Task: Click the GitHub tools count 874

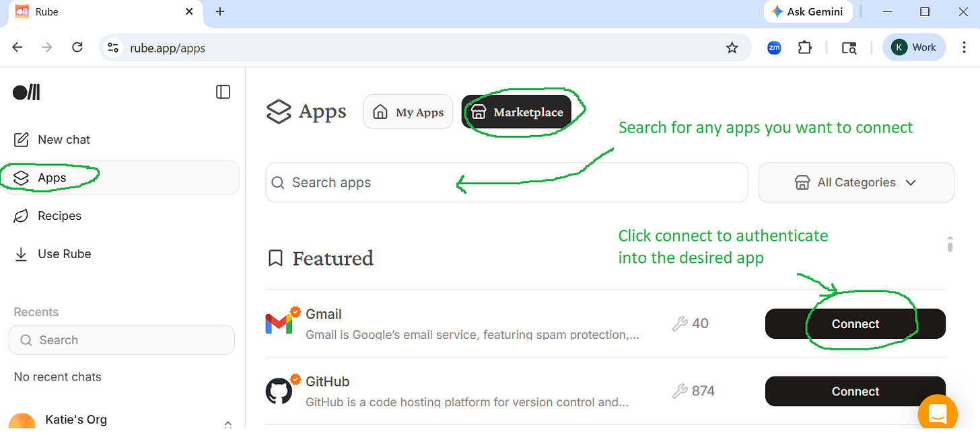Action: click(x=703, y=391)
